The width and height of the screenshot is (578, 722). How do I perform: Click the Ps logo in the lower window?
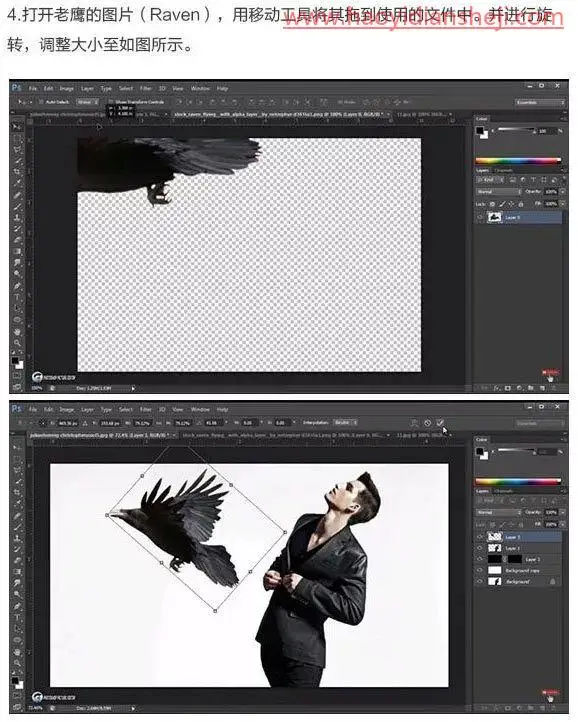coord(17,408)
